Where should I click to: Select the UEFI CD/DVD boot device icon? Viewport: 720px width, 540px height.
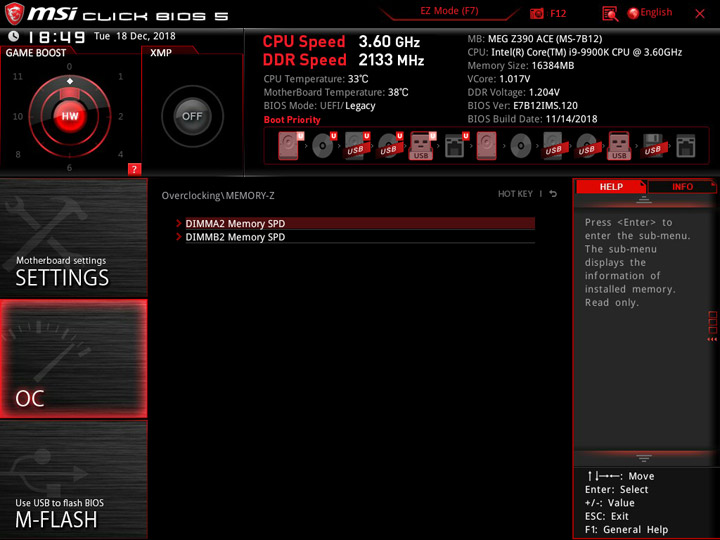[x=324, y=146]
